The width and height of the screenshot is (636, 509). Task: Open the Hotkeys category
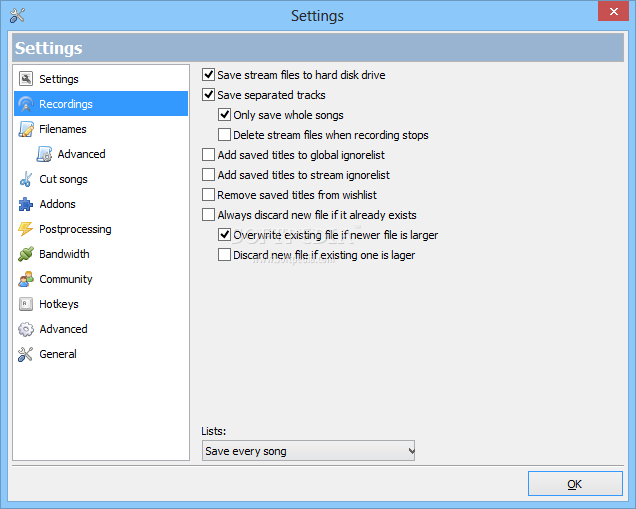click(x=101, y=304)
